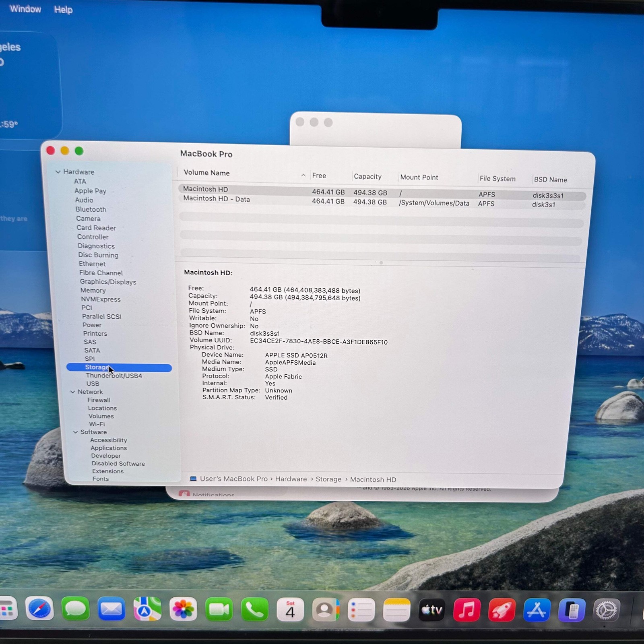
Task: Click User's MacBook Pro in path bar
Action: tap(233, 479)
